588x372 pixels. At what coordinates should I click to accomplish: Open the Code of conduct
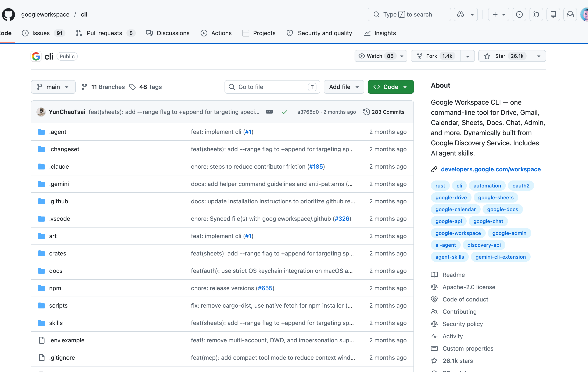465,300
